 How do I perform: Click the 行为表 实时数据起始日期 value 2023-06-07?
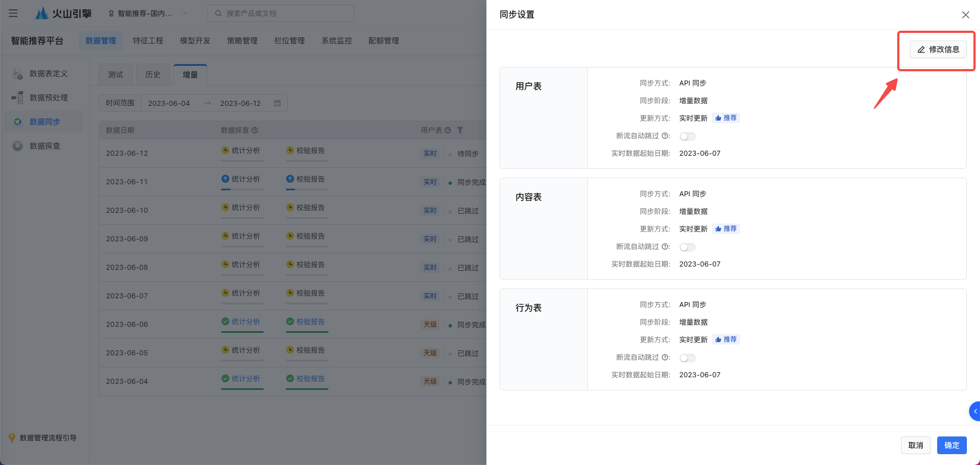pyautogui.click(x=700, y=375)
